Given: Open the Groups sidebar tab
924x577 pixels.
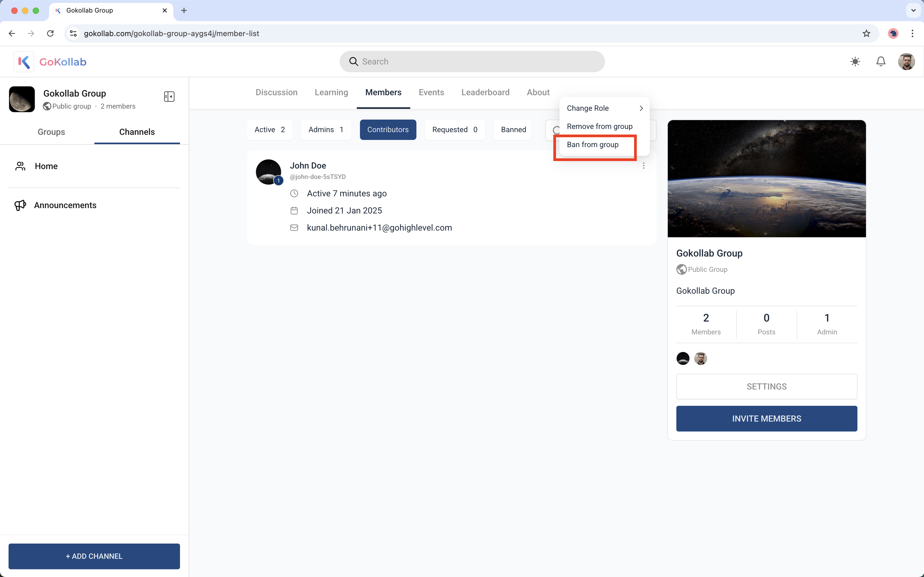Looking at the screenshot, I should tap(51, 132).
